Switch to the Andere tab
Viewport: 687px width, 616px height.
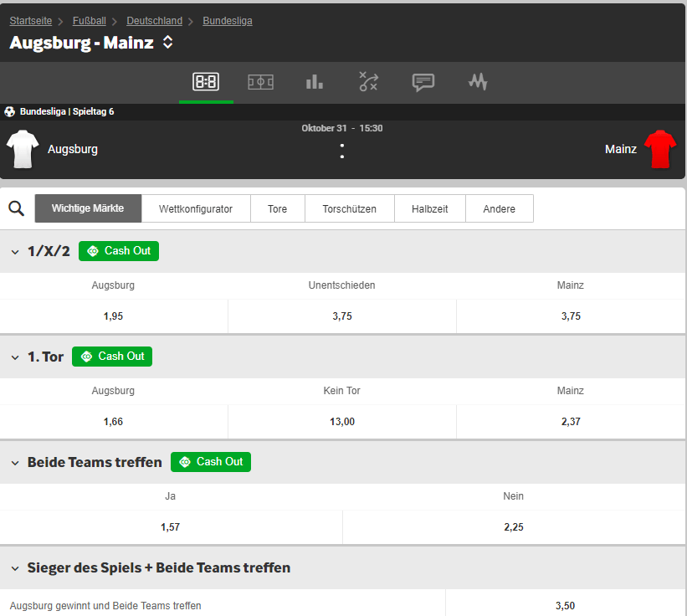(x=499, y=208)
